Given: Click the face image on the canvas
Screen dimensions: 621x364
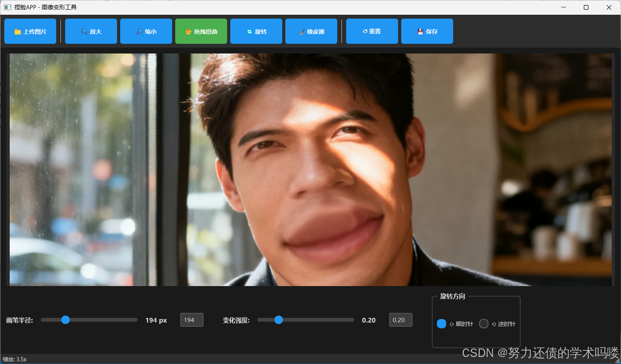Looking at the screenshot, I should [310, 170].
